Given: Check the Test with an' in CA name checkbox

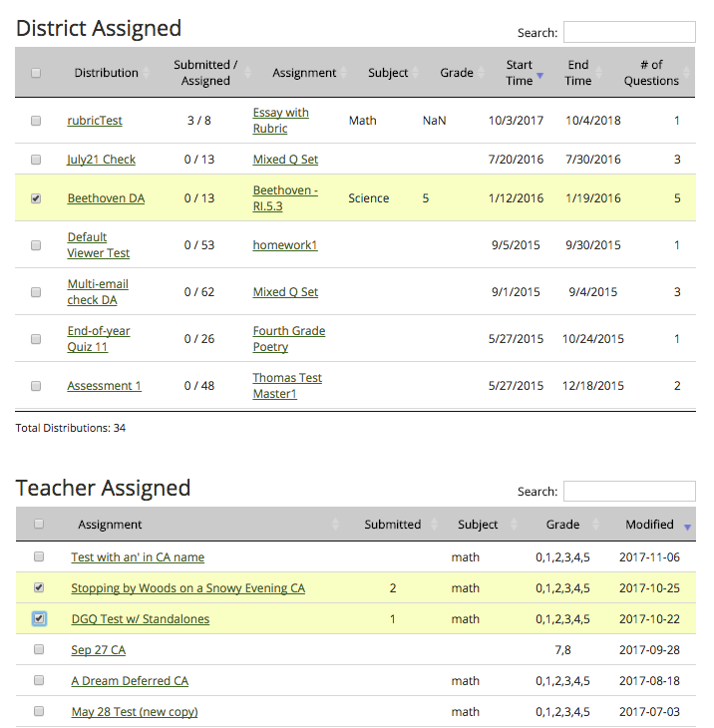Looking at the screenshot, I should coord(39,556).
